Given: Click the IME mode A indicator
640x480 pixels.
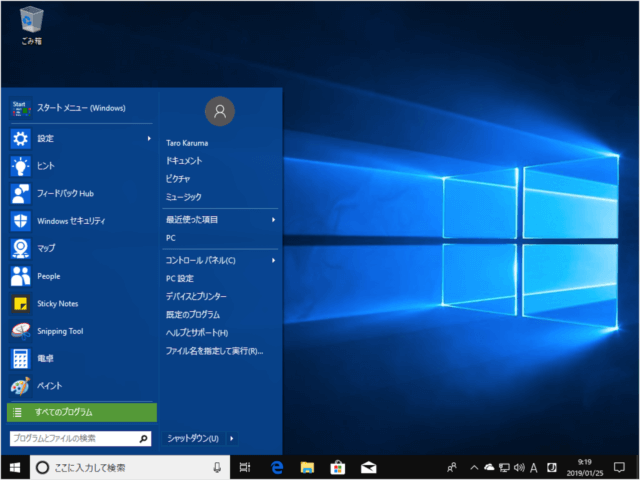Looking at the screenshot, I should [533, 467].
